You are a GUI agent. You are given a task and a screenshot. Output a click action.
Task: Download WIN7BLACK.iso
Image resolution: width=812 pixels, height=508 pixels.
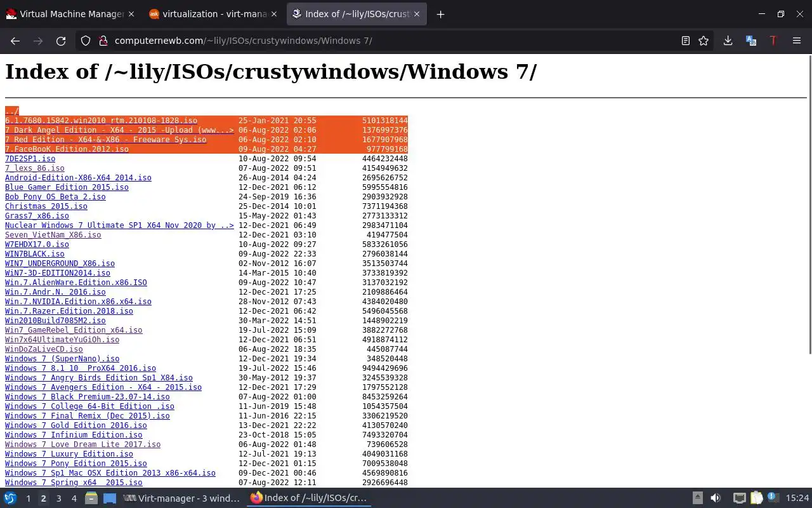[34, 254]
